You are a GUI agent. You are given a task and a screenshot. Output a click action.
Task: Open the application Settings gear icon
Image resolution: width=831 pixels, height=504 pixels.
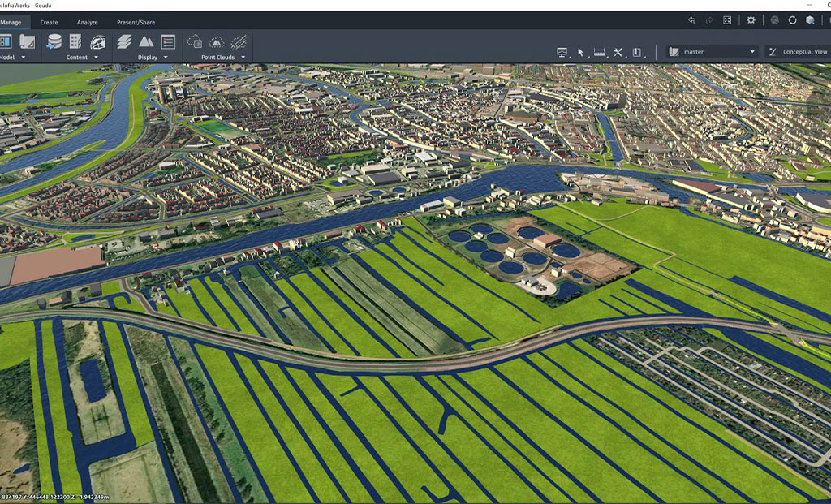751,19
